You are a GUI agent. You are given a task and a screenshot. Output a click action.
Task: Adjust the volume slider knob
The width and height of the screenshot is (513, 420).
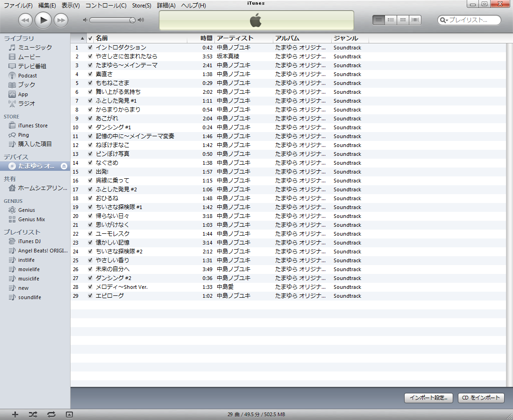(x=132, y=20)
